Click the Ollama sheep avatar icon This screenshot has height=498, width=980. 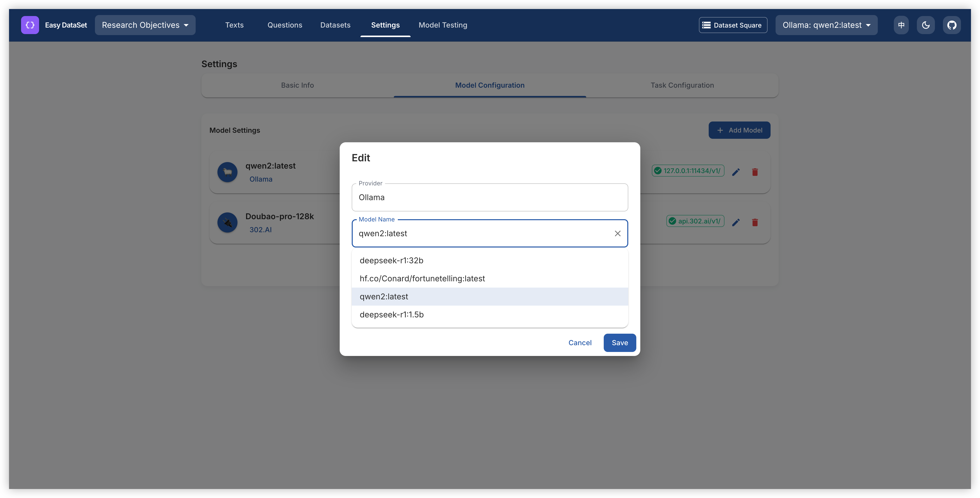[227, 172]
